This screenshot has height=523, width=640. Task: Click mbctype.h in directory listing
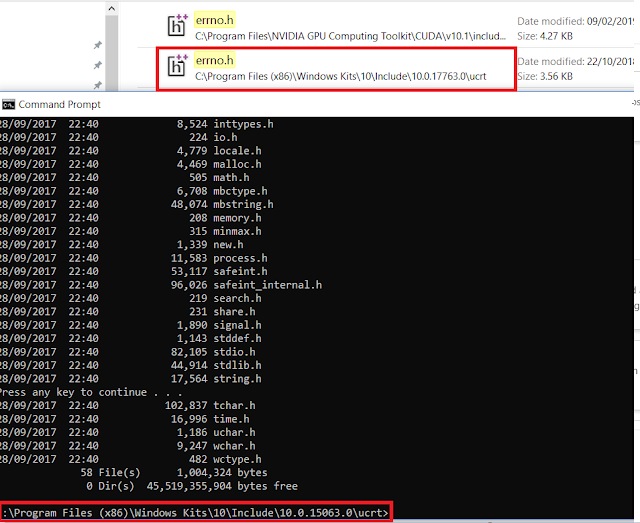[x=240, y=191]
